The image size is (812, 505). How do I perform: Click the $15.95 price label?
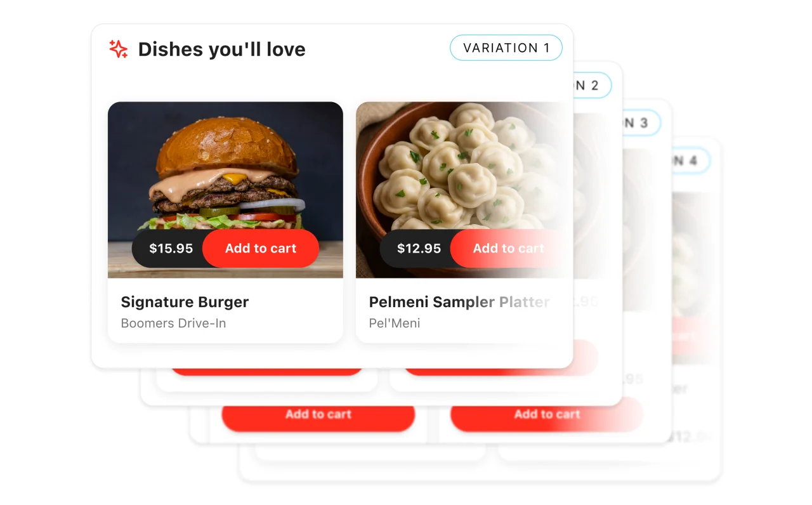point(171,249)
